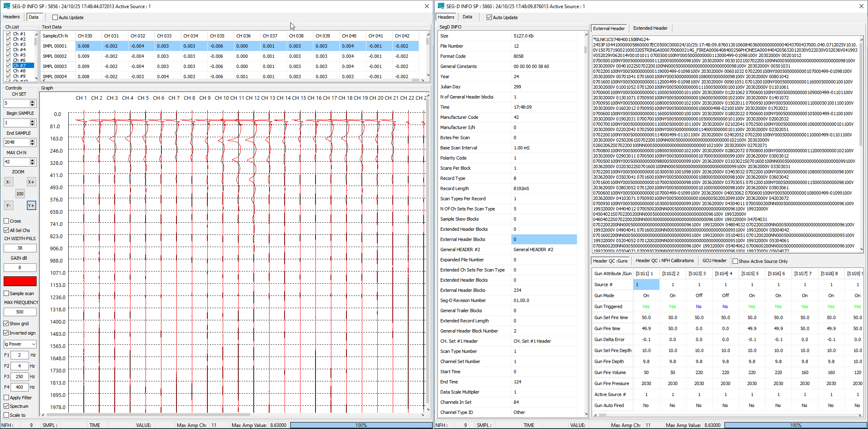Click the X+ zoom button

(31, 182)
